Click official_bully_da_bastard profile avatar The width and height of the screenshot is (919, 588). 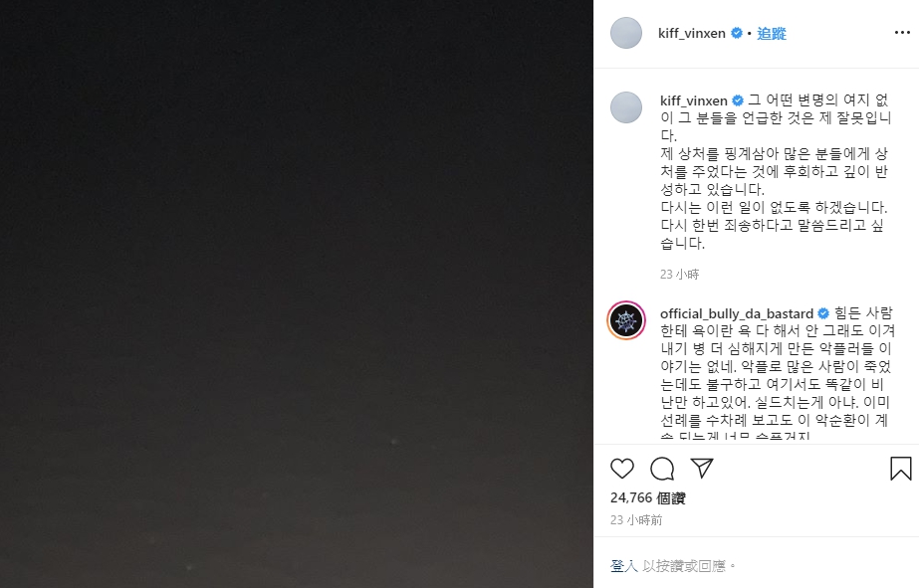(x=626, y=320)
